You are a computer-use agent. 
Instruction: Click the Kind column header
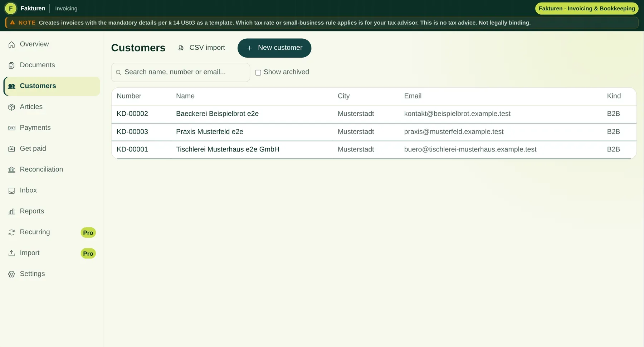coord(614,96)
